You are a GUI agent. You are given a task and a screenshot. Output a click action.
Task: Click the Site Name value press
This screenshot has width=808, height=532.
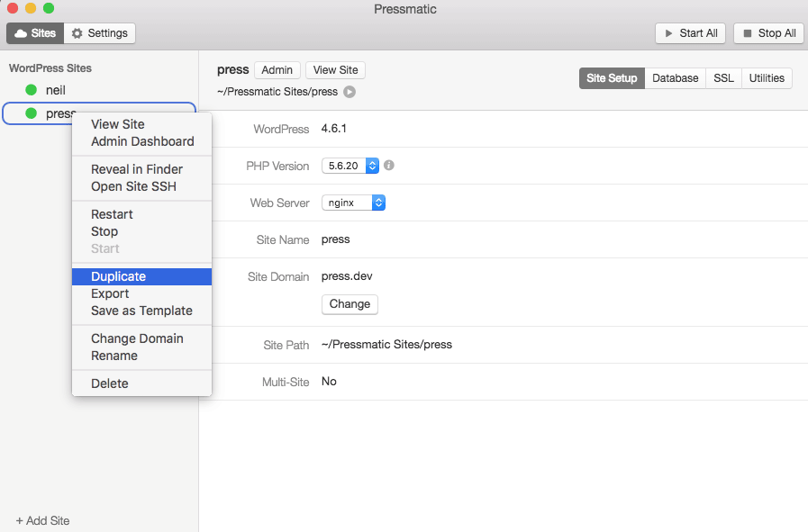(x=335, y=239)
